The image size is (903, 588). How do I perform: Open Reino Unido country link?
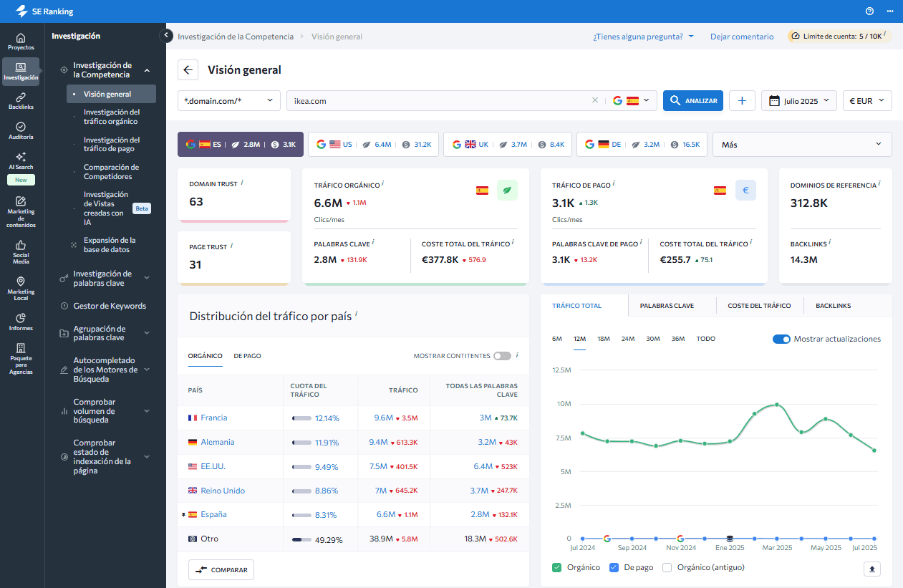[223, 491]
